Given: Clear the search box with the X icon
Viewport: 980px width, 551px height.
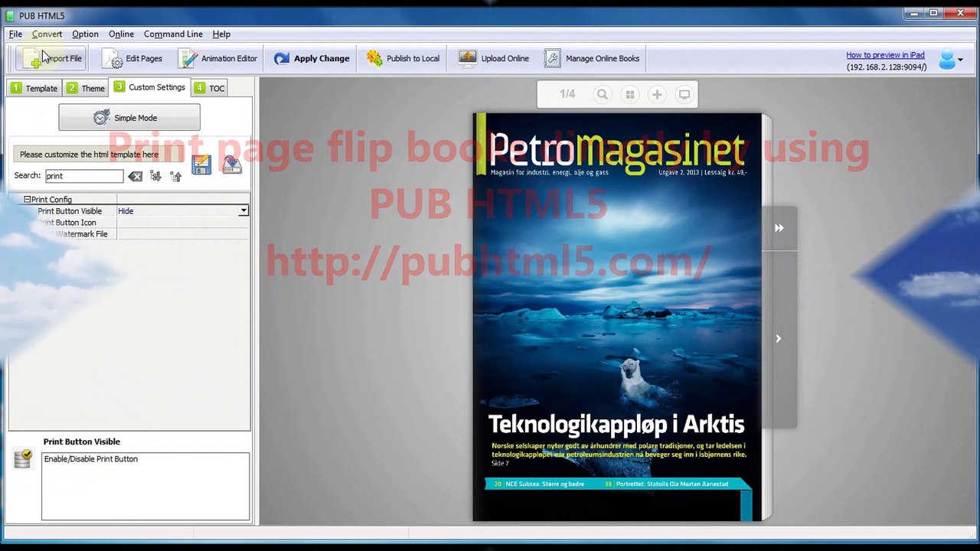Looking at the screenshot, I should [x=136, y=176].
